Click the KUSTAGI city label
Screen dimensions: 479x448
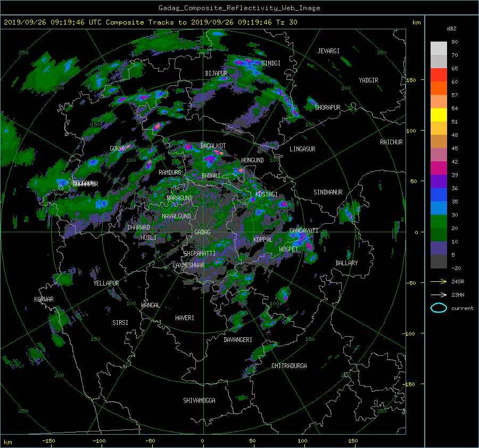coord(267,194)
